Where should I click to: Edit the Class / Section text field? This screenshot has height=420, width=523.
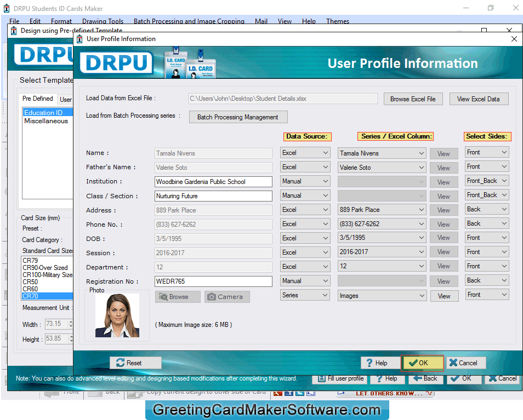(213, 196)
